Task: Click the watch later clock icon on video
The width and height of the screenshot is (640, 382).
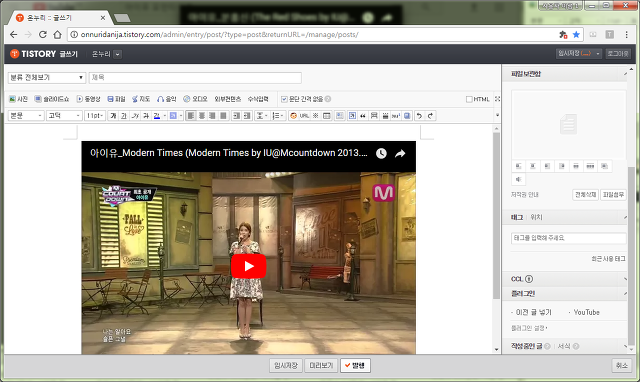Action: click(x=381, y=153)
